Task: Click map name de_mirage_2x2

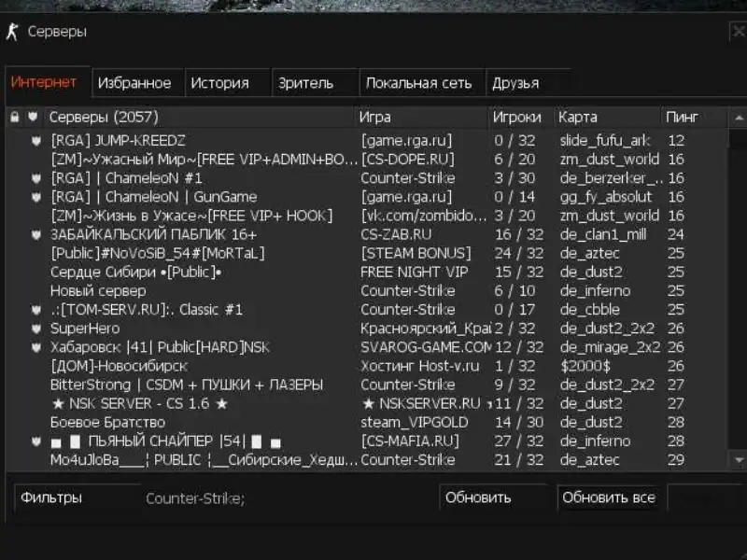Action: (x=610, y=347)
